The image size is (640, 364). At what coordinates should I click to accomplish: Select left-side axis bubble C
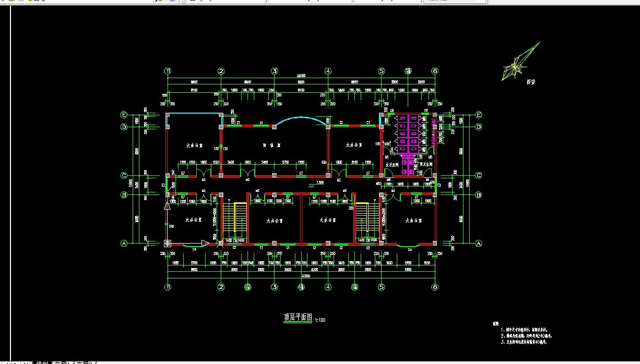pyautogui.click(x=124, y=176)
